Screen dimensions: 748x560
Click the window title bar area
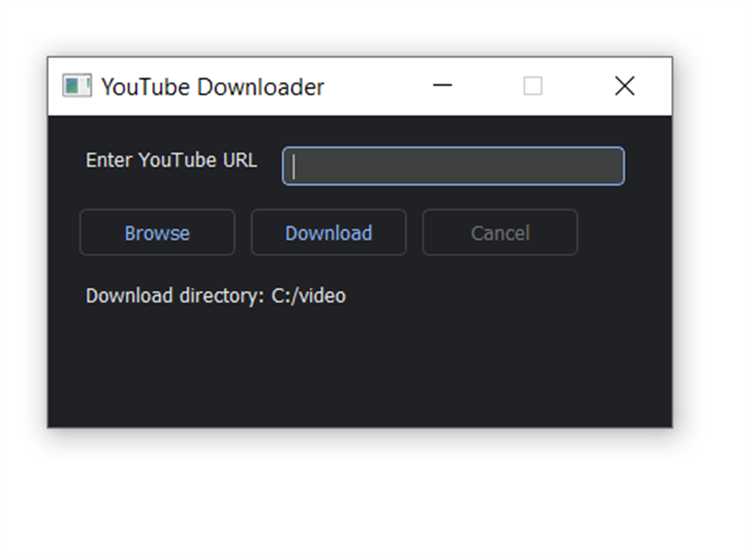click(354, 85)
